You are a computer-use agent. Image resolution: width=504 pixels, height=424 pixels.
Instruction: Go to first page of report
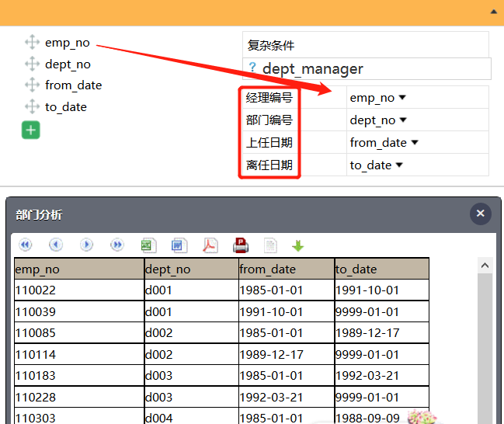[26, 245]
